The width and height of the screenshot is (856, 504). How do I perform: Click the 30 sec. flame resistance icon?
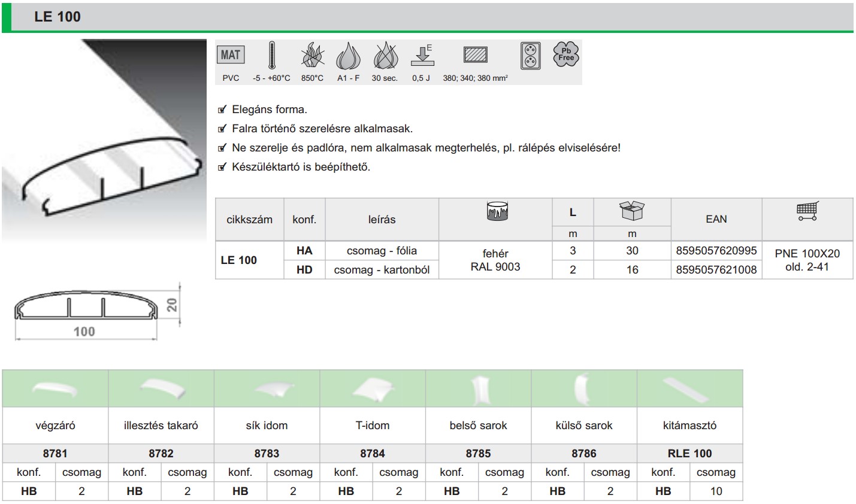[385, 56]
